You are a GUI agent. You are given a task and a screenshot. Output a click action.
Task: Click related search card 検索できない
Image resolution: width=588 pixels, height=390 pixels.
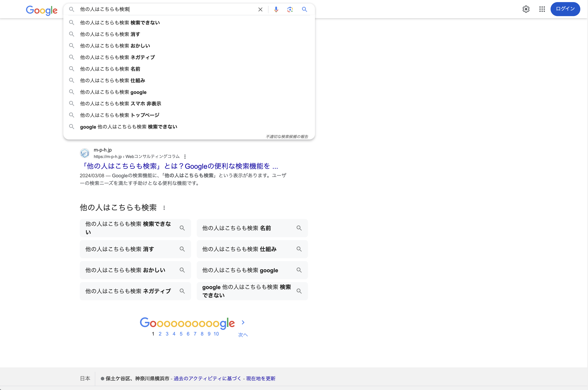point(135,228)
